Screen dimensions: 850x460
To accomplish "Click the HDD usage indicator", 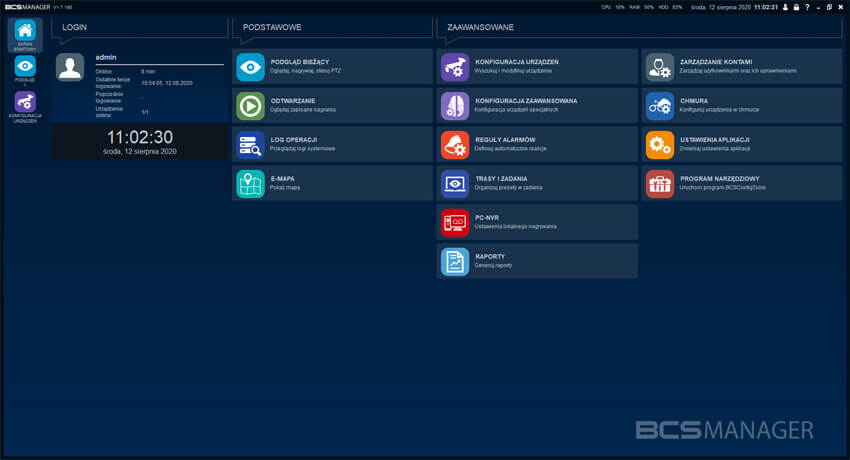I will 670,7.
